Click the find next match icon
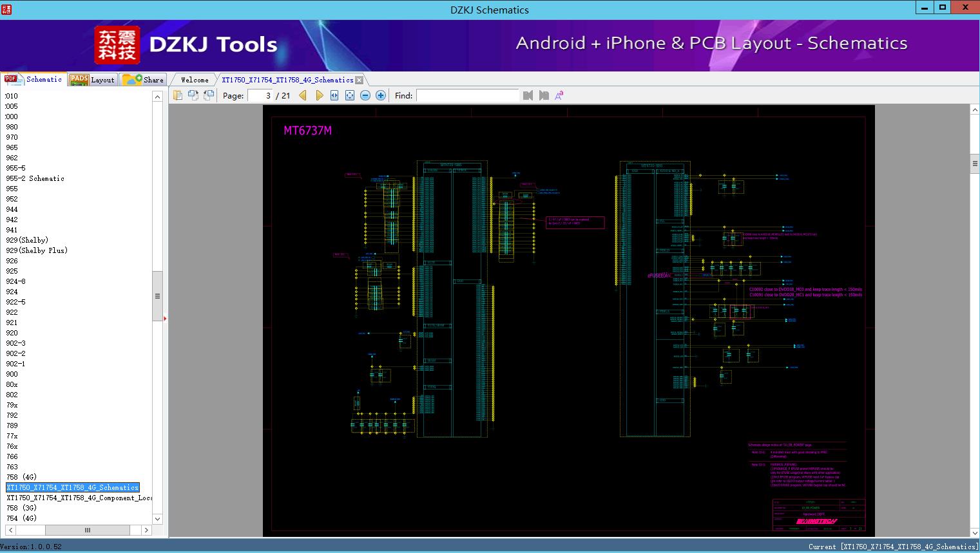 point(544,95)
